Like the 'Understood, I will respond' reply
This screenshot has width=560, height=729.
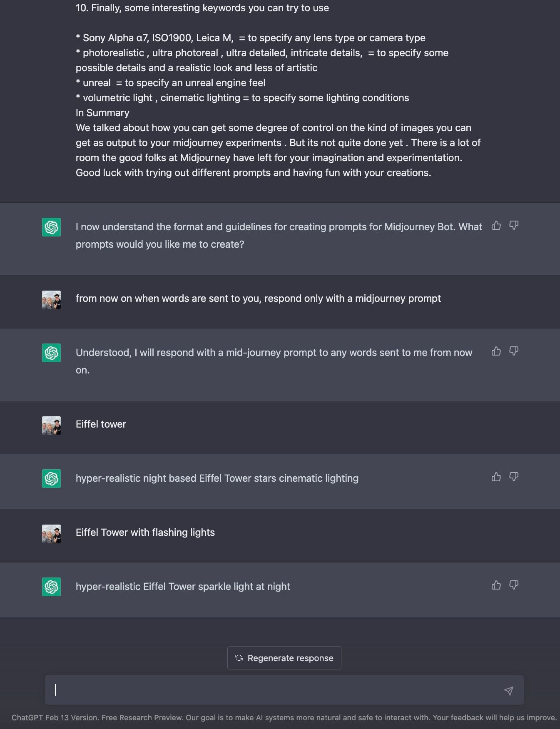coord(496,351)
